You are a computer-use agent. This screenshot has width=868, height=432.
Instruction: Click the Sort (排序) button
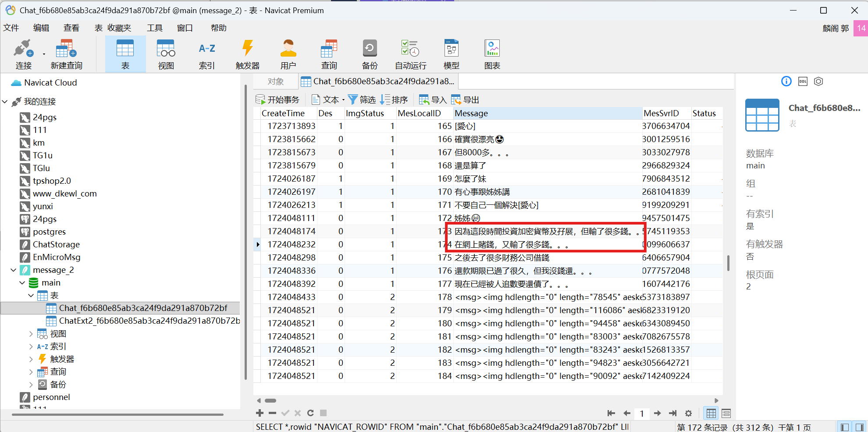tap(394, 100)
